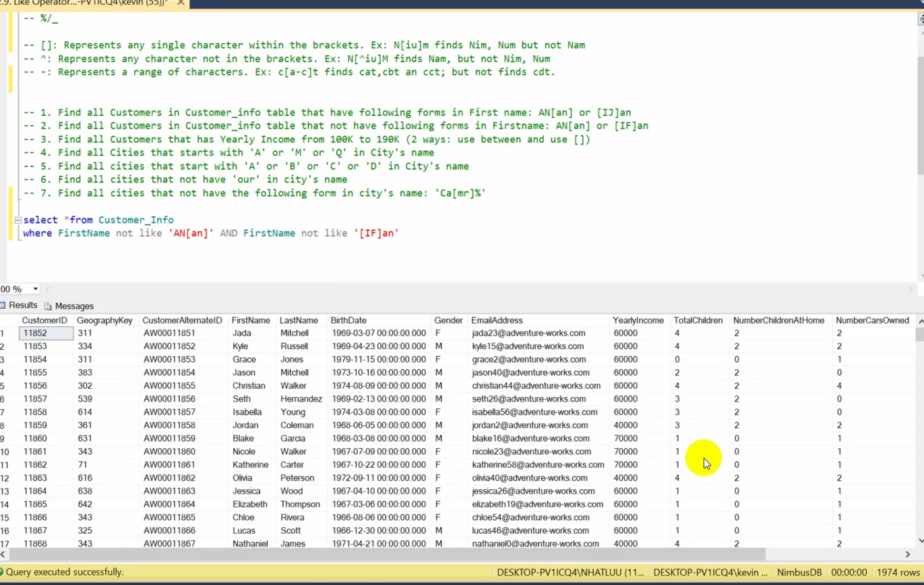The image size is (924, 585).
Task: Select the FirstName column header
Action: coord(251,321)
